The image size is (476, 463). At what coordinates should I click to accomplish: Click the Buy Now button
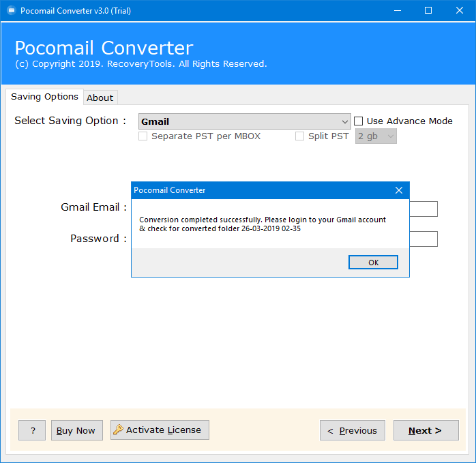pyautogui.click(x=77, y=430)
